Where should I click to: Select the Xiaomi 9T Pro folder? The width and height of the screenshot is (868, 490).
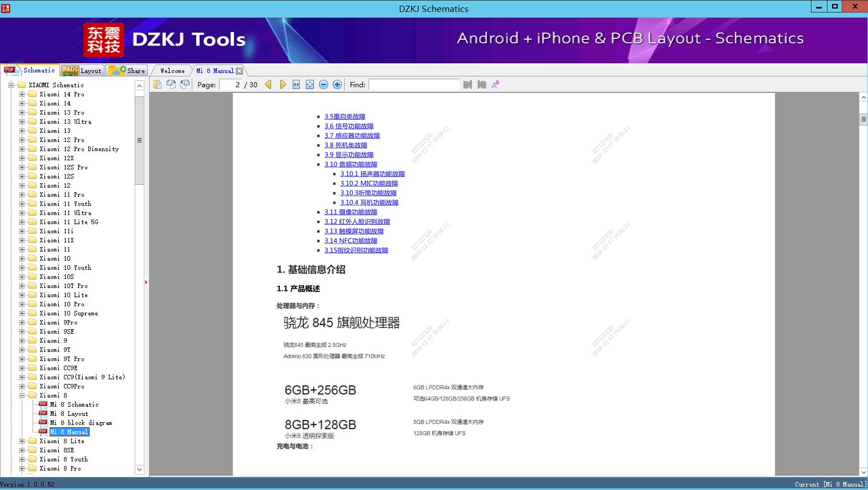click(62, 359)
